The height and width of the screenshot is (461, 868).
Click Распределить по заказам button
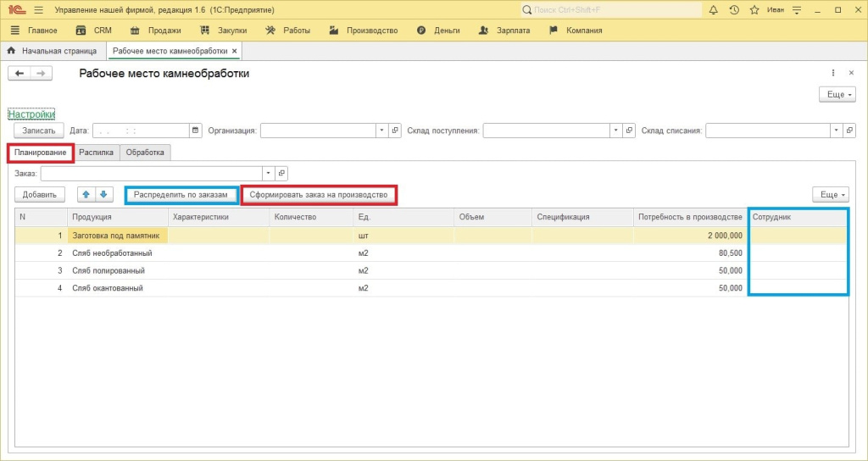pos(181,195)
